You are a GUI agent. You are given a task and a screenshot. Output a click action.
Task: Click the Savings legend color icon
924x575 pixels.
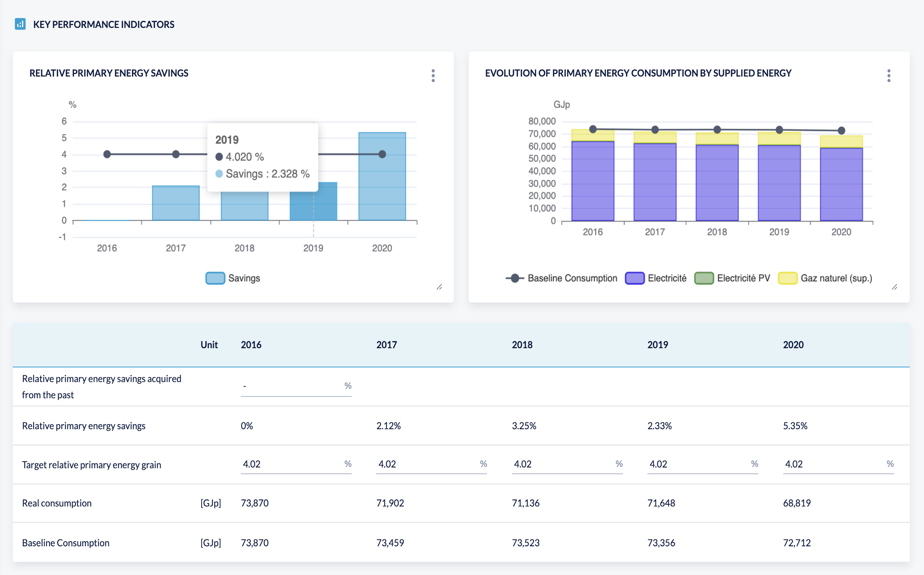click(x=215, y=278)
